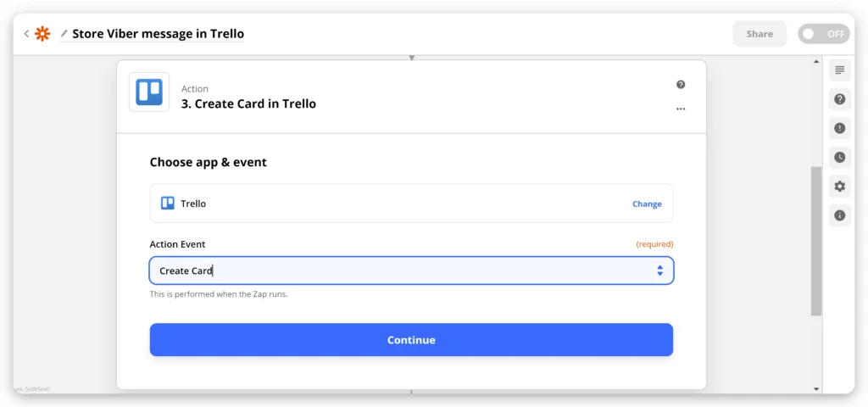The image size is (868, 407).
Task: Open the three-dot step options menu
Action: pos(681,109)
